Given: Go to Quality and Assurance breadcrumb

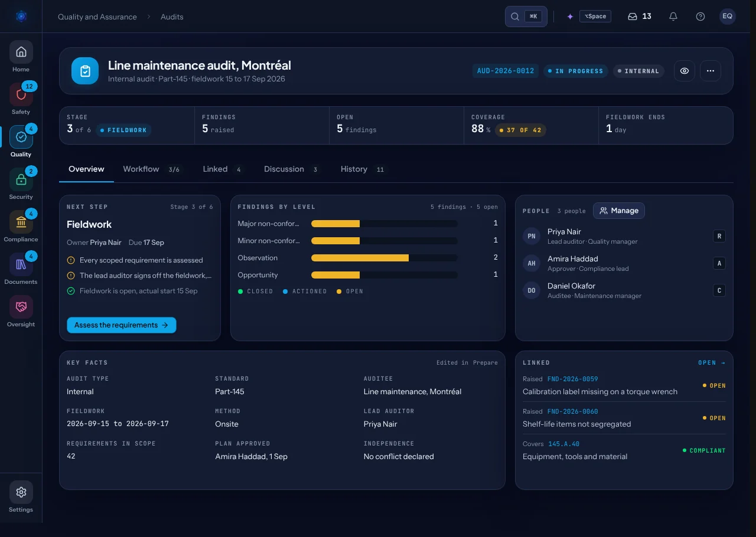Looking at the screenshot, I should point(97,17).
